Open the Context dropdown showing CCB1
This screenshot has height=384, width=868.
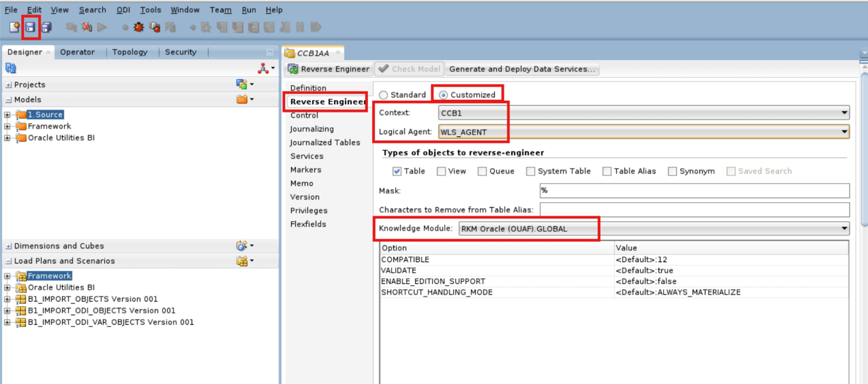(x=643, y=113)
